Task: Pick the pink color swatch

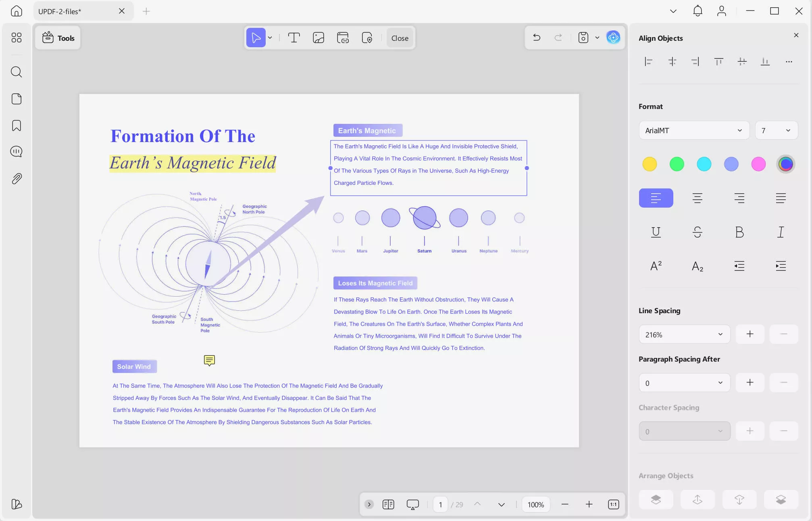Action: coord(758,164)
